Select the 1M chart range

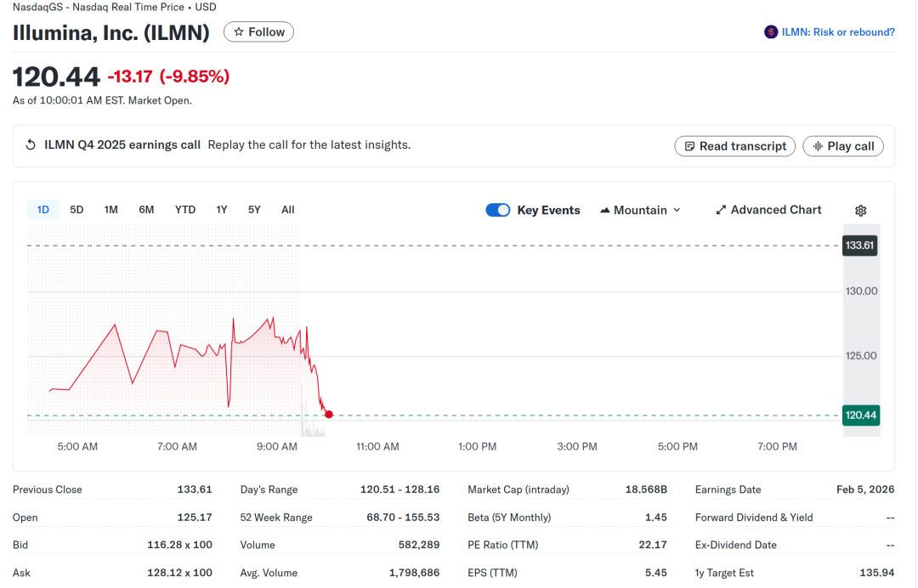point(110,210)
